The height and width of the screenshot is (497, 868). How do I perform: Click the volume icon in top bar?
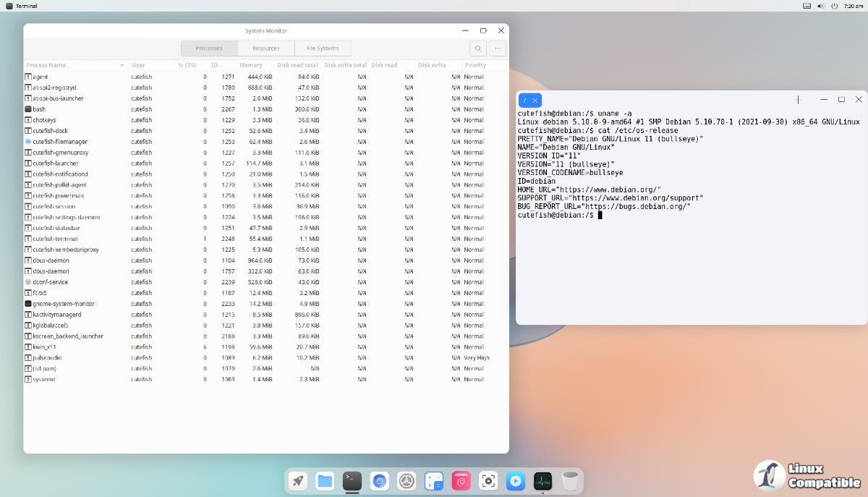pyautogui.click(x=821, y=6)
